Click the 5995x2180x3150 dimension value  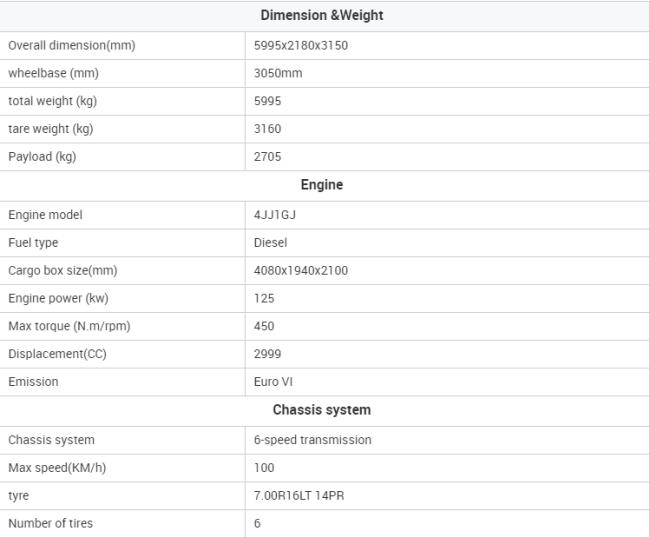coord(301,45)
